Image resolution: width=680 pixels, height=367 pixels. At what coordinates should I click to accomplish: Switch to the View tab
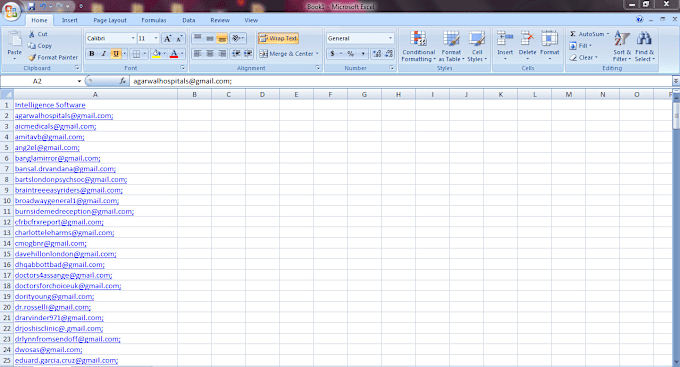pyautogui.click(x=251, y=20)
